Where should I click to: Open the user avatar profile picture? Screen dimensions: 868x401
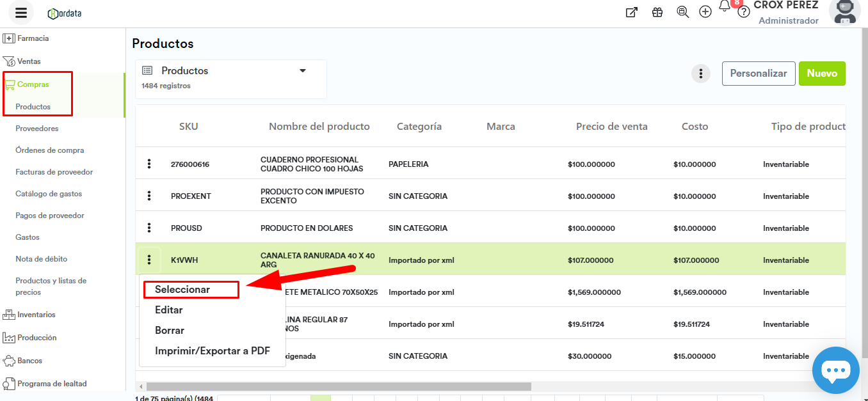click(x=845, y=12)
